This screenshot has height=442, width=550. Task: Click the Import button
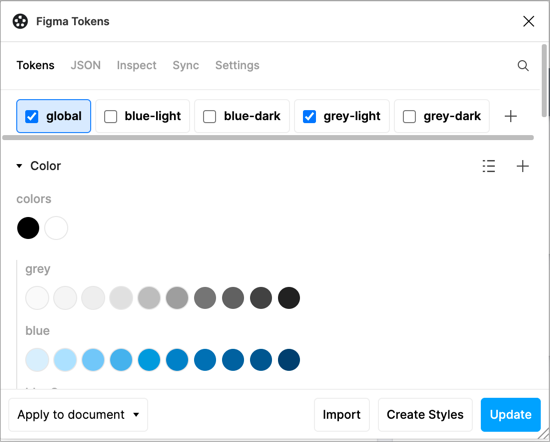coord(342,415)
